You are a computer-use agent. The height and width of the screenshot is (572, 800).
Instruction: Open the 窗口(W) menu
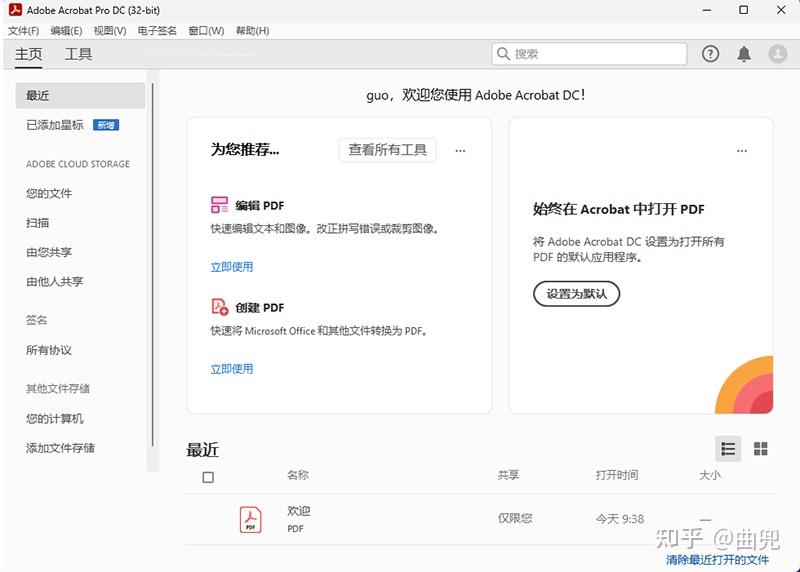click(x=206, y=31)
